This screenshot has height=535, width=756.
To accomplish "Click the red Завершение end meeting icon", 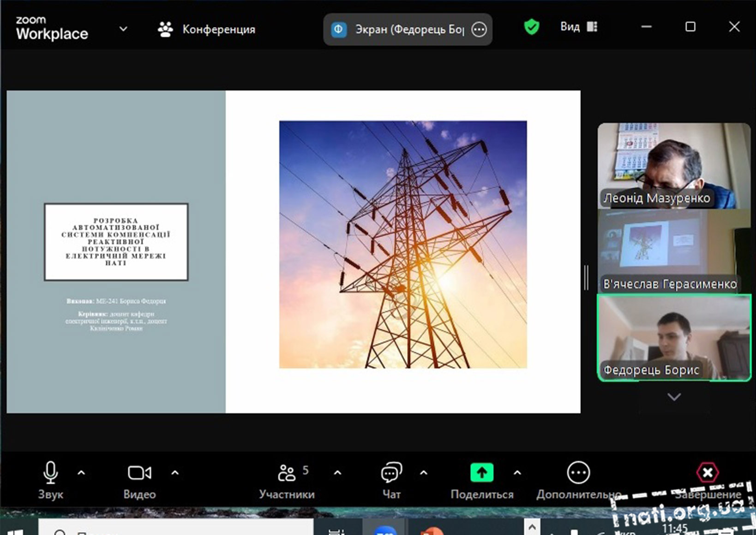I will click(x=707, y=473).
